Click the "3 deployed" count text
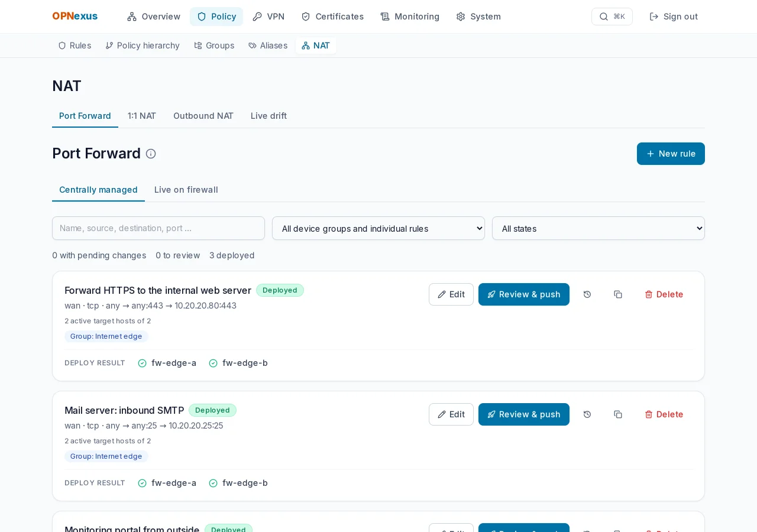Viewport: 757px width, 532px height. click(232, 255)
